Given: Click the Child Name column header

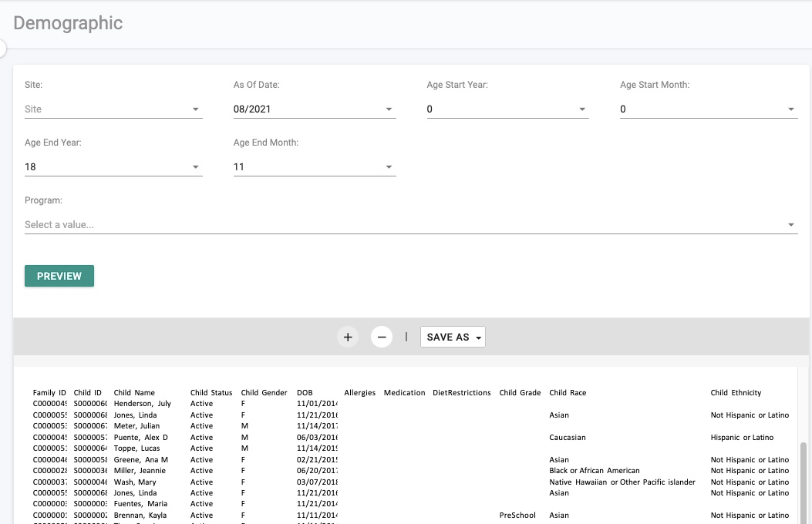Looking at the screenshot, I should (134, 392).
